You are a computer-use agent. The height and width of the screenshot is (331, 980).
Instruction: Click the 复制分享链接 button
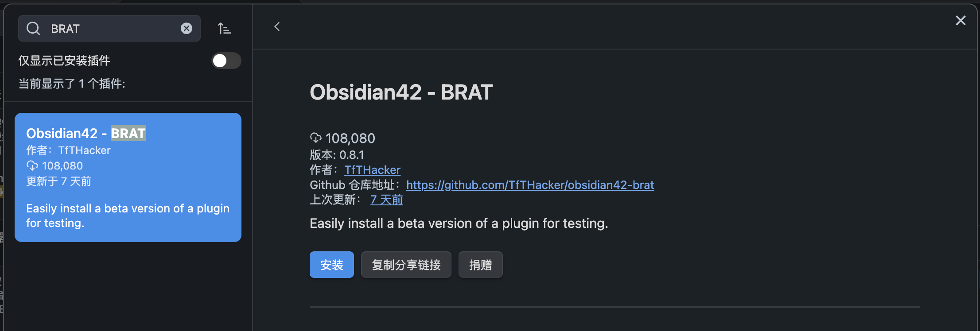(x=406, y=265)
